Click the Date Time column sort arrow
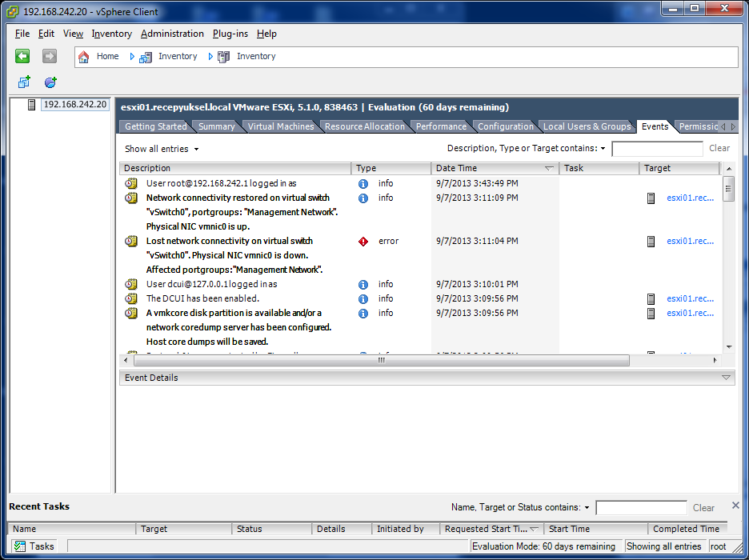This screenshot has width=749, height=560. click(x=549, y=169)
